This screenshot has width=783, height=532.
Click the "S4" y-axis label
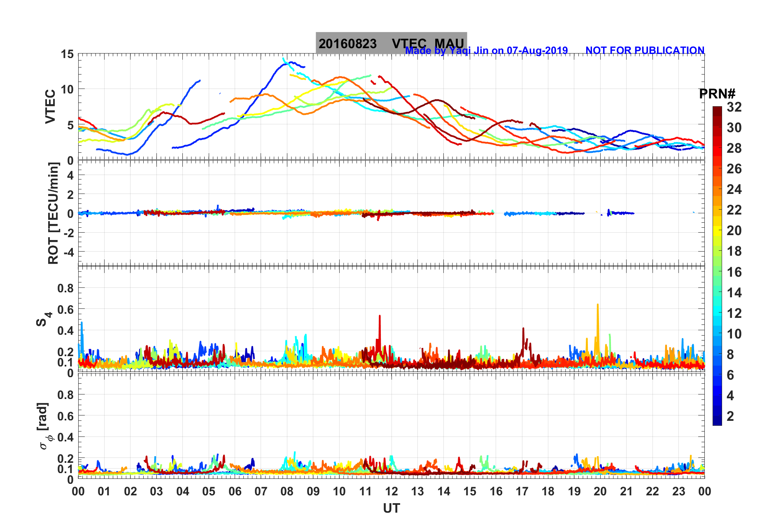[44, 319]
